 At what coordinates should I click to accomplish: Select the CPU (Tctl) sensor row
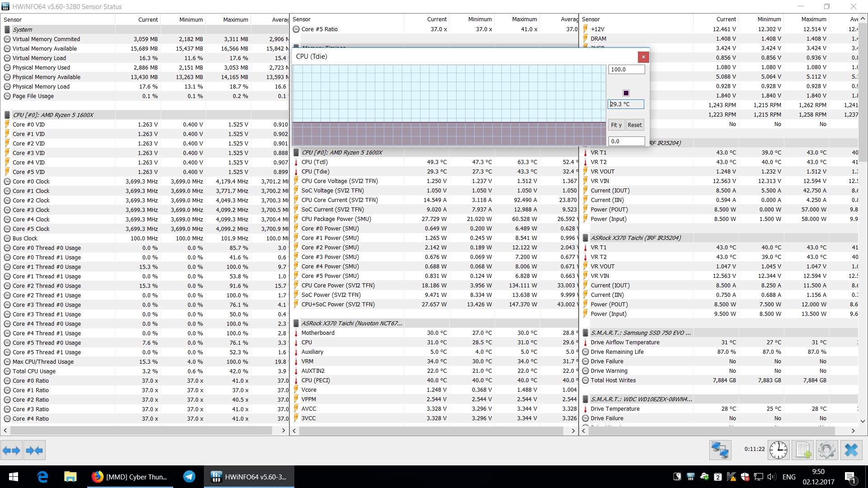(x=315, y=162)
